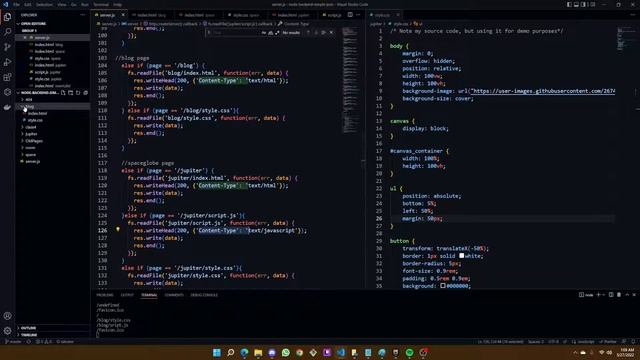This screenshot has height=360, width=640.
Task: Expand the Outline section
Action: point(53,328)
